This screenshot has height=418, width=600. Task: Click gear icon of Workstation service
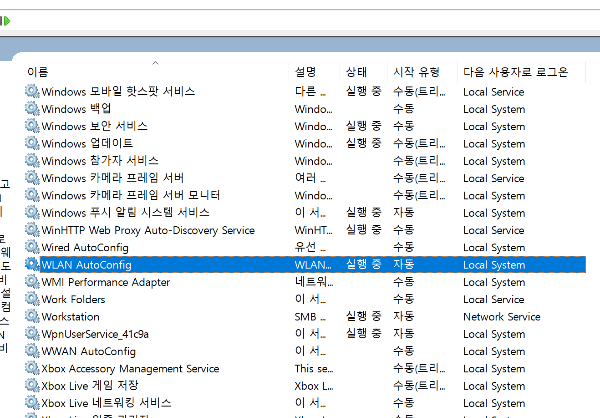pos(32,316)
